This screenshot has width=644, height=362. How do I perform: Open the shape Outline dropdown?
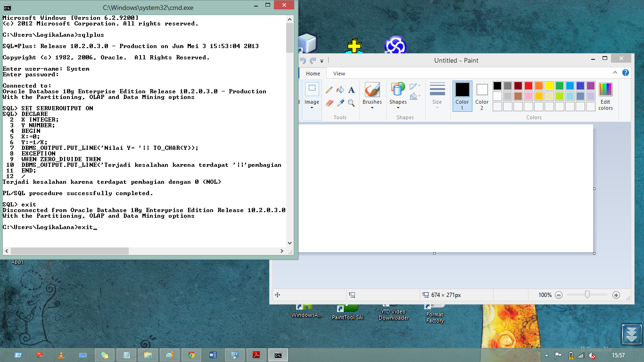click(x=414, y=86)
